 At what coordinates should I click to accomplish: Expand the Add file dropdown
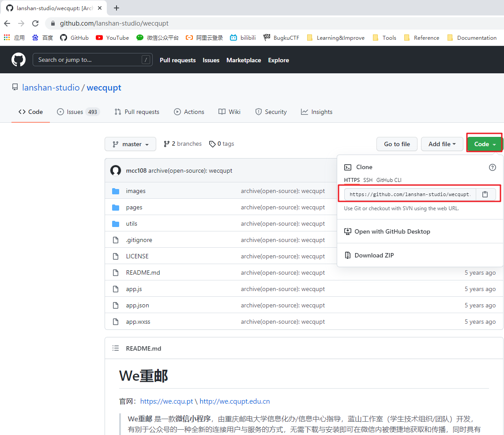click(x=442, y=144)
